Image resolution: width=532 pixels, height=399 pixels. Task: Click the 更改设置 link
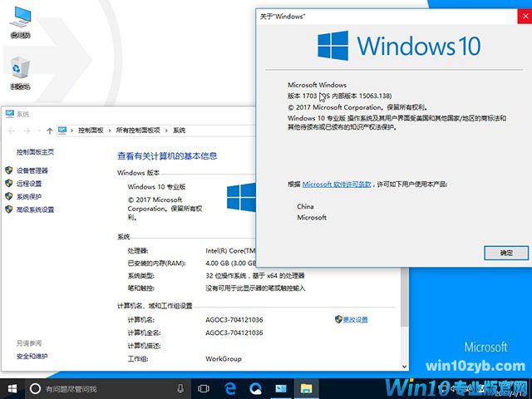(x=355, y=319)
